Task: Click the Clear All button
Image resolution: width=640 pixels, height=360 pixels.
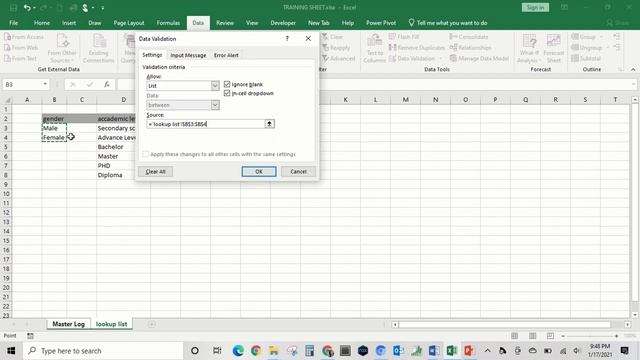Action: pos(156,171)
